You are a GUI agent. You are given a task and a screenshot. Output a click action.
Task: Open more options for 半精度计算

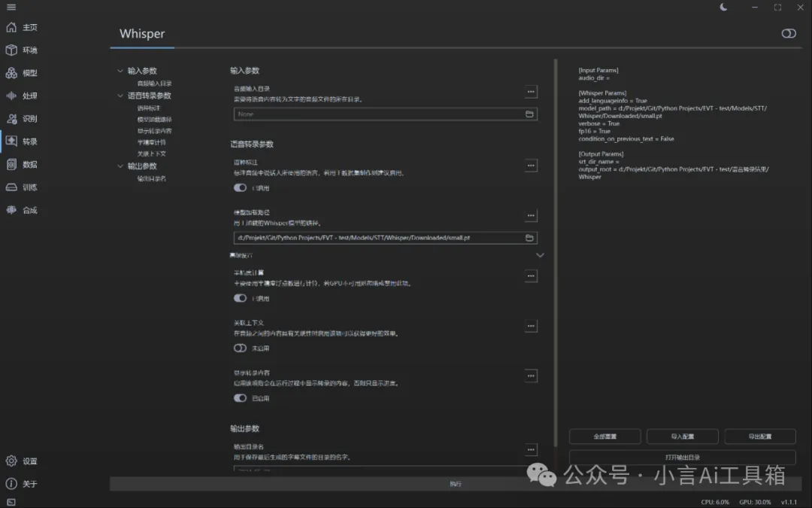(x=531, y=275)
